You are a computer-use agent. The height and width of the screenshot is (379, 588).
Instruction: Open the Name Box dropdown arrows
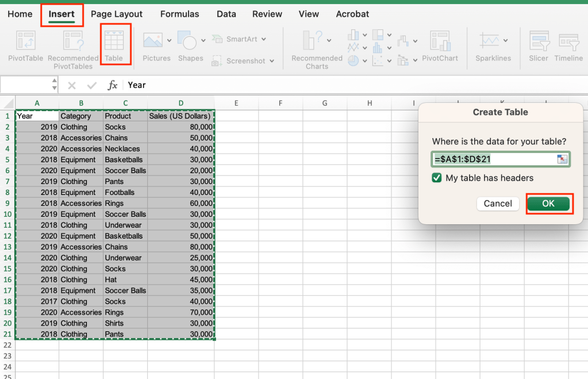point(55,85)
